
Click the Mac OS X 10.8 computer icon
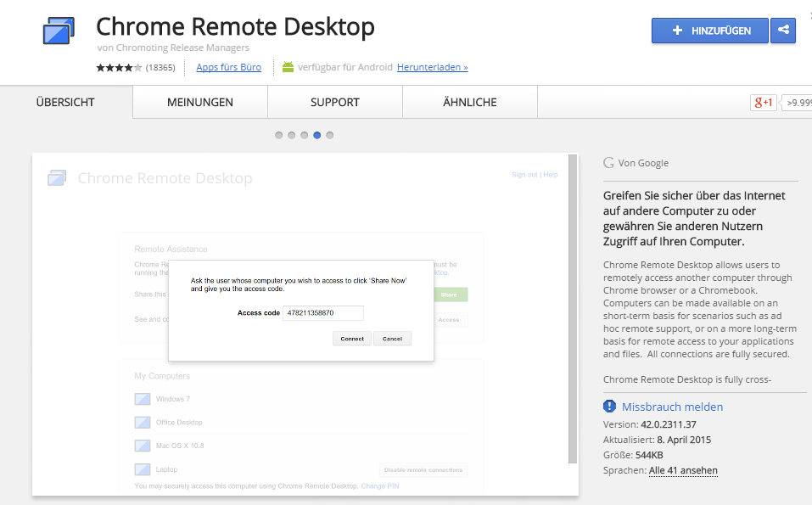[x=143, y=446]
